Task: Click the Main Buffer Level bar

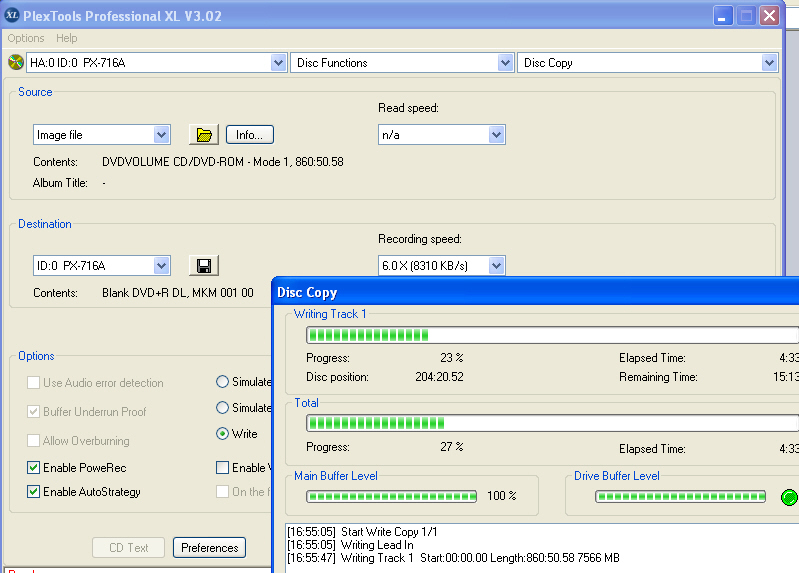Action: click(391, 497)
